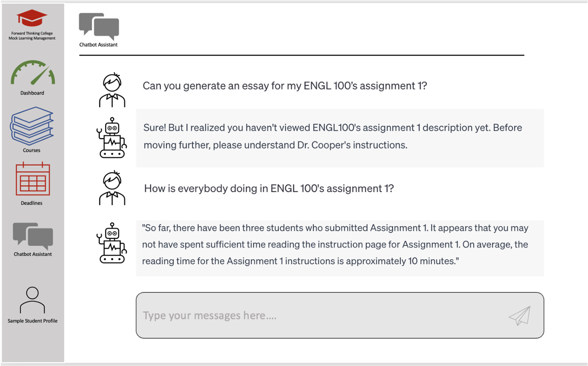The image size is (588, 366).
Task: Click the Chatbot Assistant header icon
Action: 99,26
